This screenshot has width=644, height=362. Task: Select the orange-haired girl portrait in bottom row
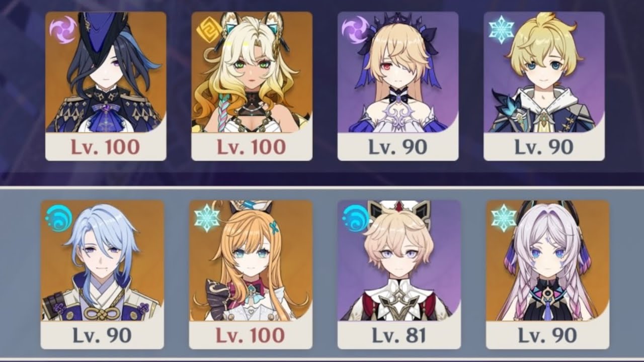coord(251,260)
